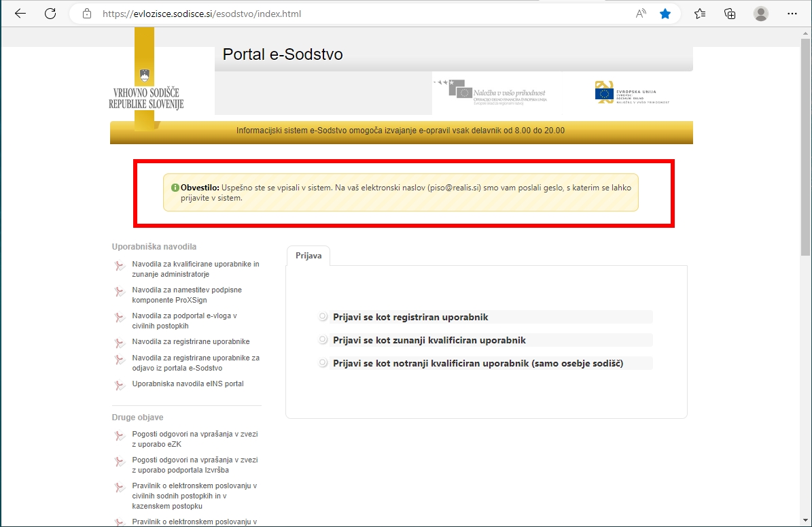Click the browser back arrow
The height and width of the screenshot is (527, 812).
point(20,14)
